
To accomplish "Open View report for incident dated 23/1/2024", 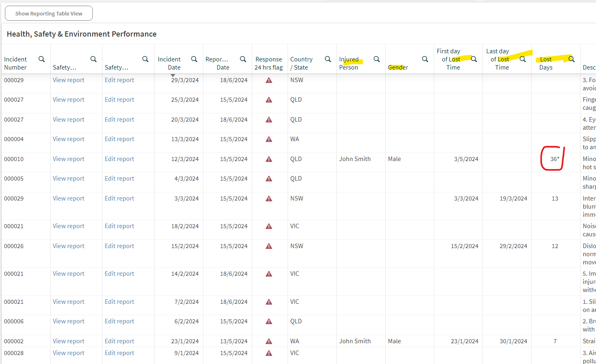I will [x=68, y=341].
